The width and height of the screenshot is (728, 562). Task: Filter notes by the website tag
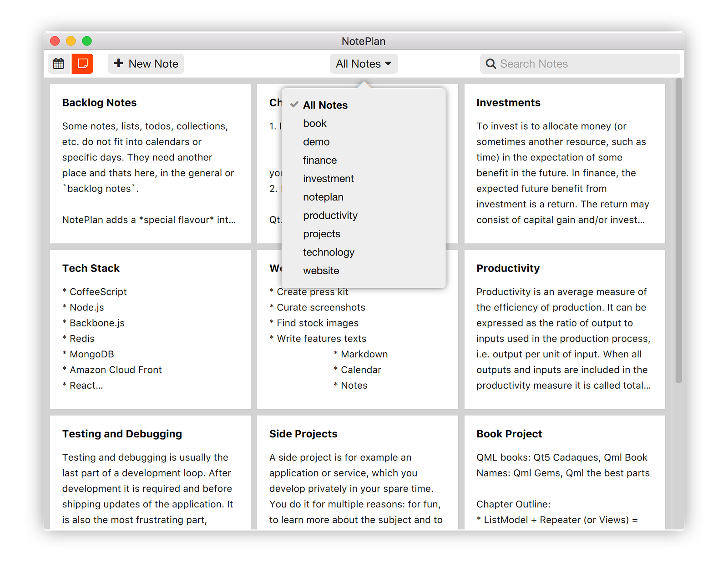click(x=364, y=271)
